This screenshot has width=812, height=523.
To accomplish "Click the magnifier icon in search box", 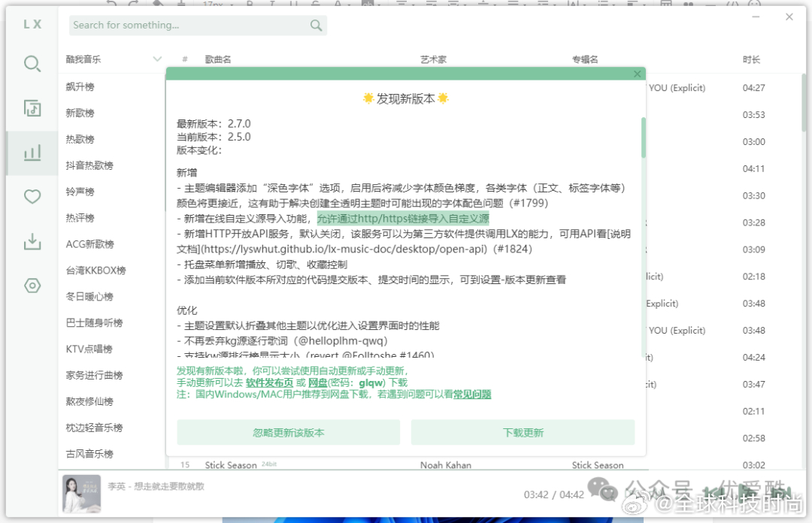I will click(x=316, y=25).
